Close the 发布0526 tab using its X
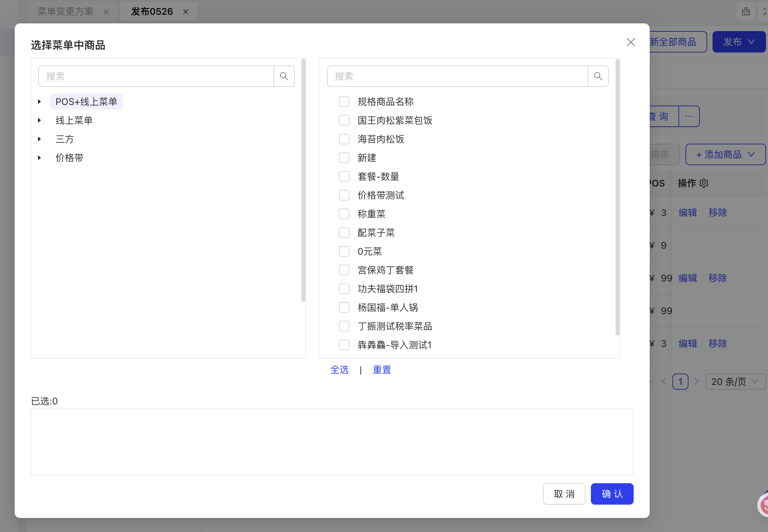The height and width of the screenshot is (532, 768). (186, 12)
